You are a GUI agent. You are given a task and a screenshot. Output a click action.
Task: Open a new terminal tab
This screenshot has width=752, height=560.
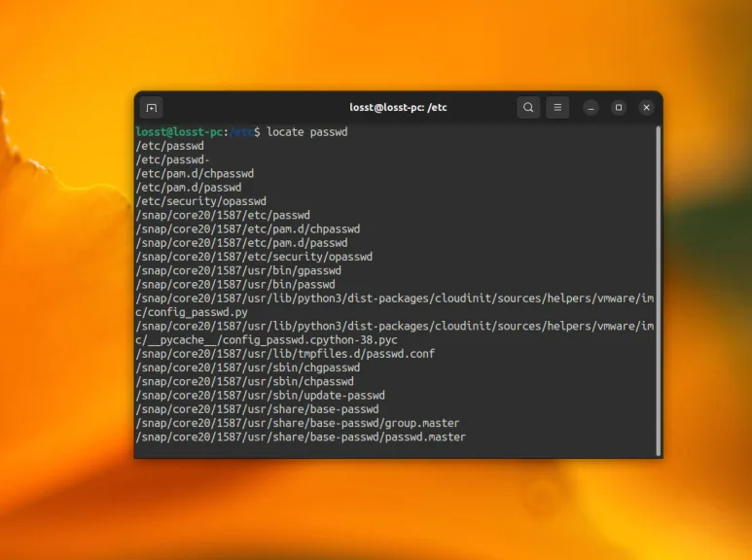pyautogui.click(x=152, y=108)
